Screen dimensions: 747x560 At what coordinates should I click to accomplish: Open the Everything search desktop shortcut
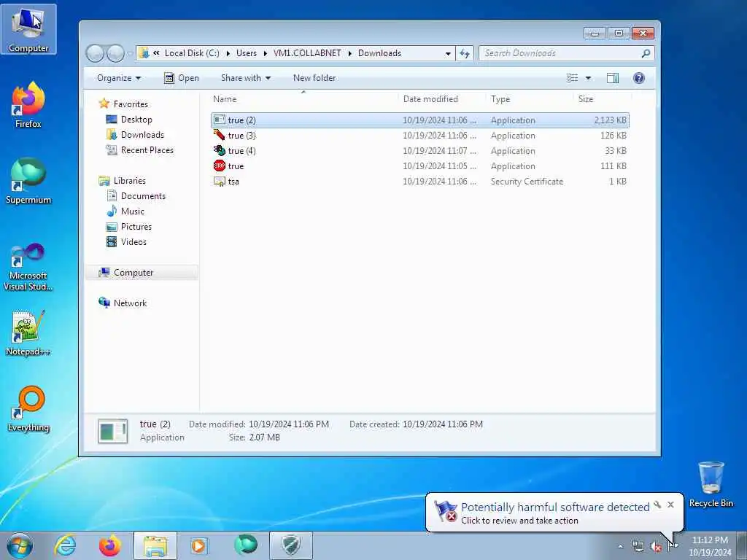point(28,408)
